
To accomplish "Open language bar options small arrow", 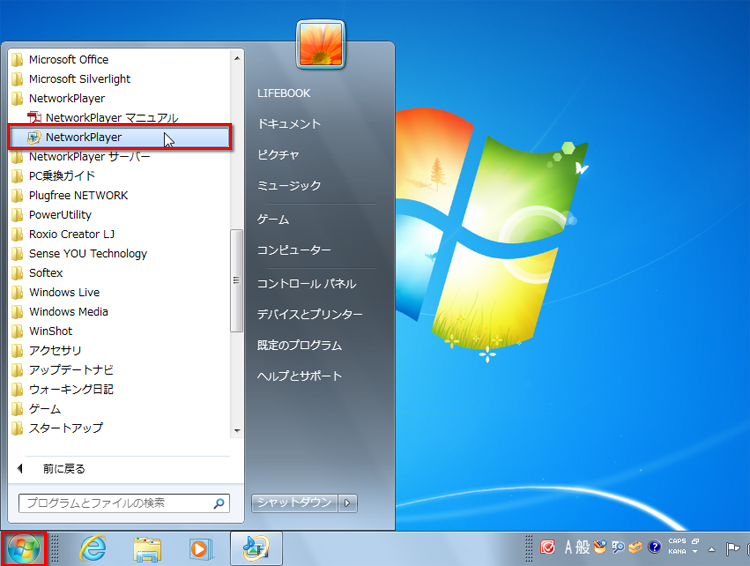I will tap(695, 552).
